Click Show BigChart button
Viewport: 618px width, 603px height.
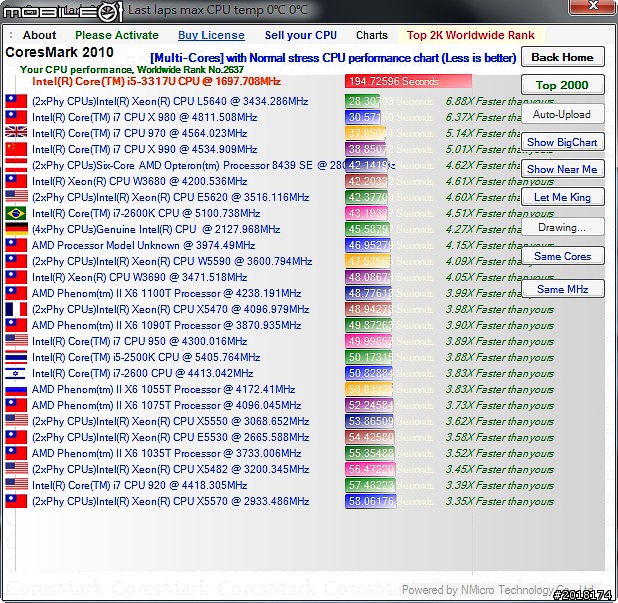(x=562, y=142)
